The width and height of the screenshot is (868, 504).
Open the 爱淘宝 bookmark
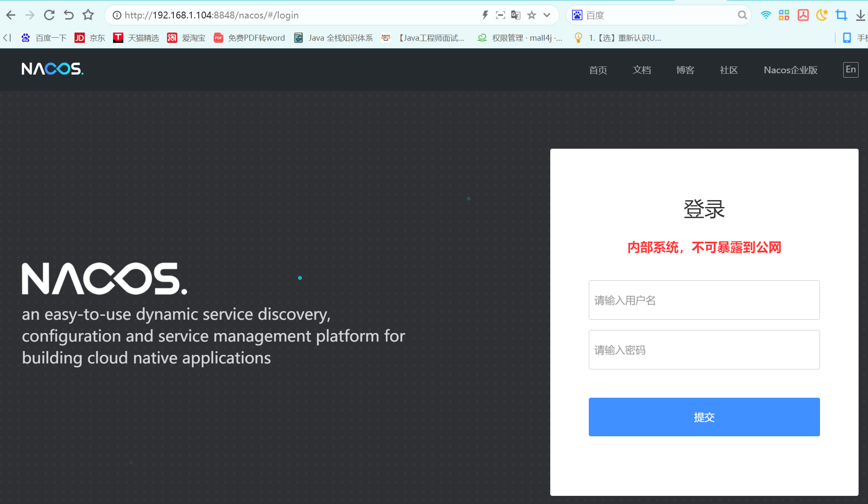click(x=186, y=38)
